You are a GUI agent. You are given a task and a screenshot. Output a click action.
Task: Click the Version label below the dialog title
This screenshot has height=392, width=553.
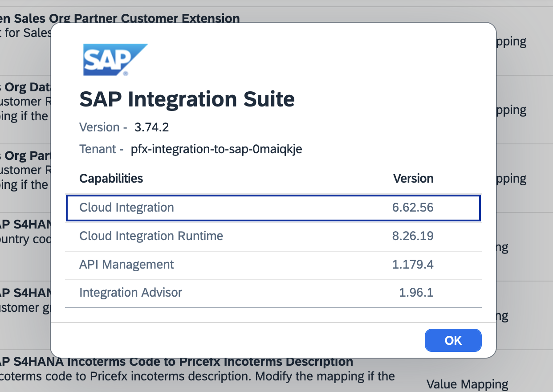[x=99, y=127]
